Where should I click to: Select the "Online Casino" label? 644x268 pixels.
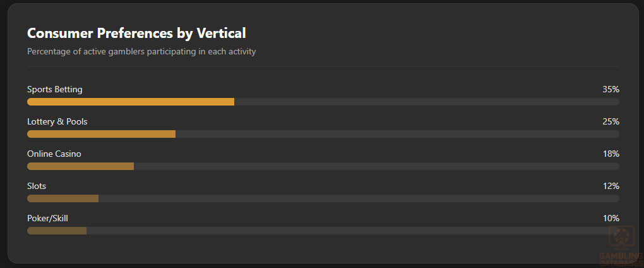click(54, 154)
